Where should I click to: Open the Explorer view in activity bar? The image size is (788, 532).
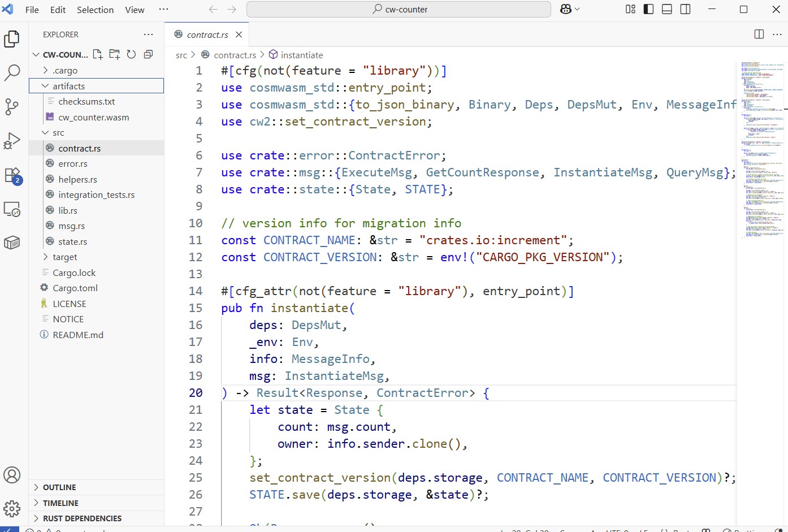click(x=12, y=39)
